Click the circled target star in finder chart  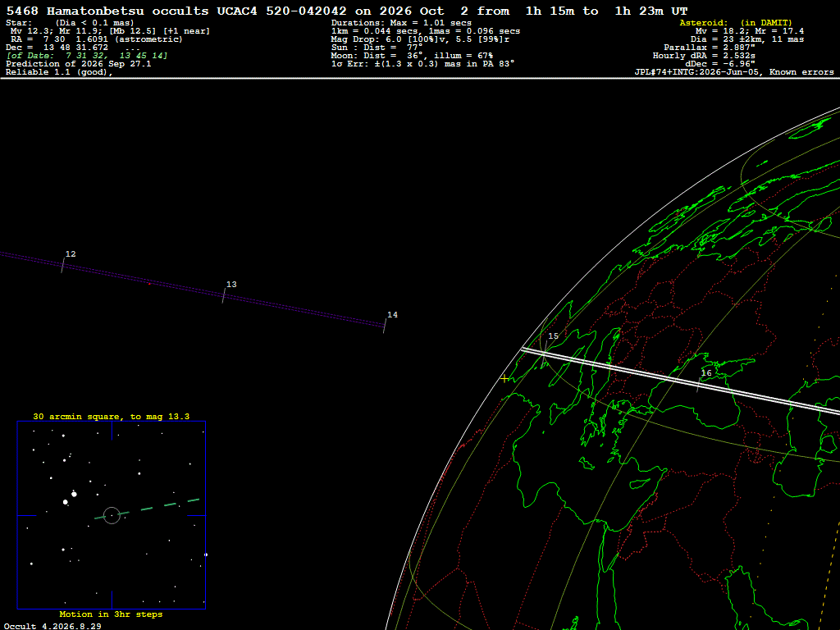[x=112, y=515]
